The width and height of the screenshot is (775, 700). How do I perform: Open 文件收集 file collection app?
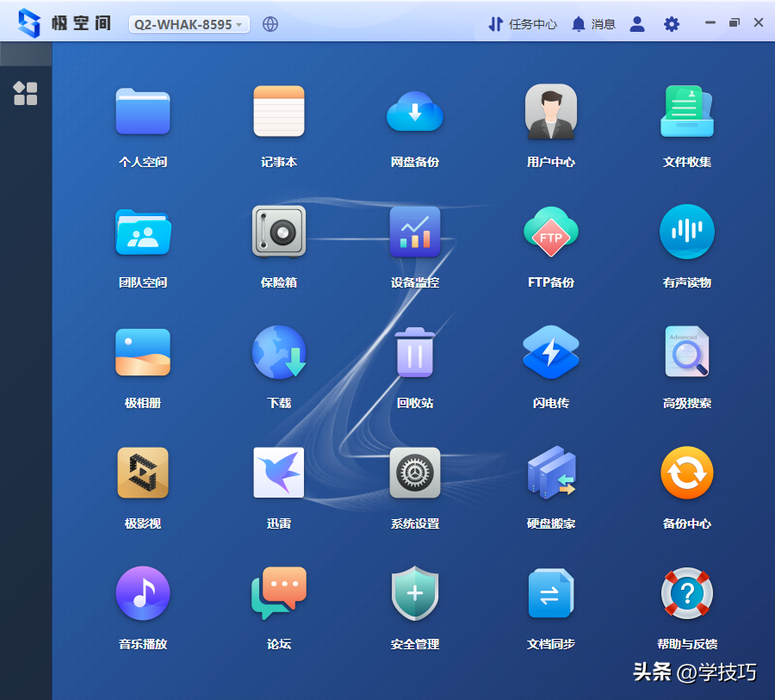tap(687, 111)
